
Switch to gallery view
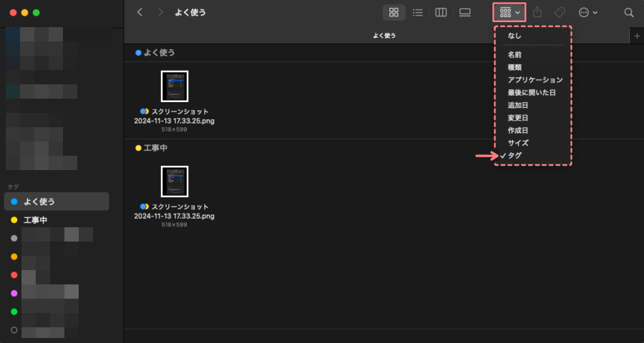click(465, 13)
